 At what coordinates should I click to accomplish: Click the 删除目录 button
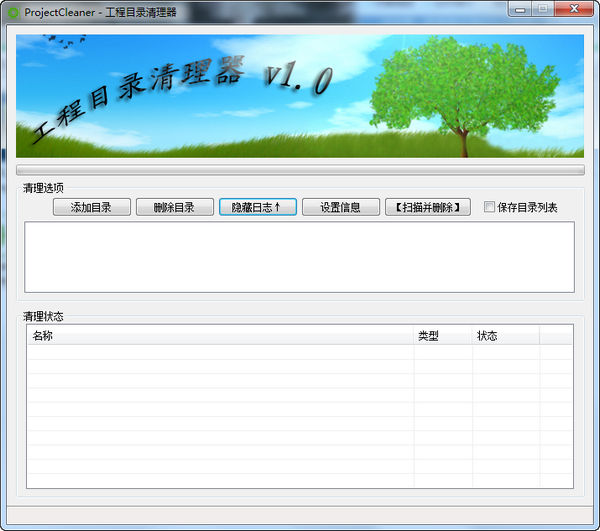click(175, 207)
